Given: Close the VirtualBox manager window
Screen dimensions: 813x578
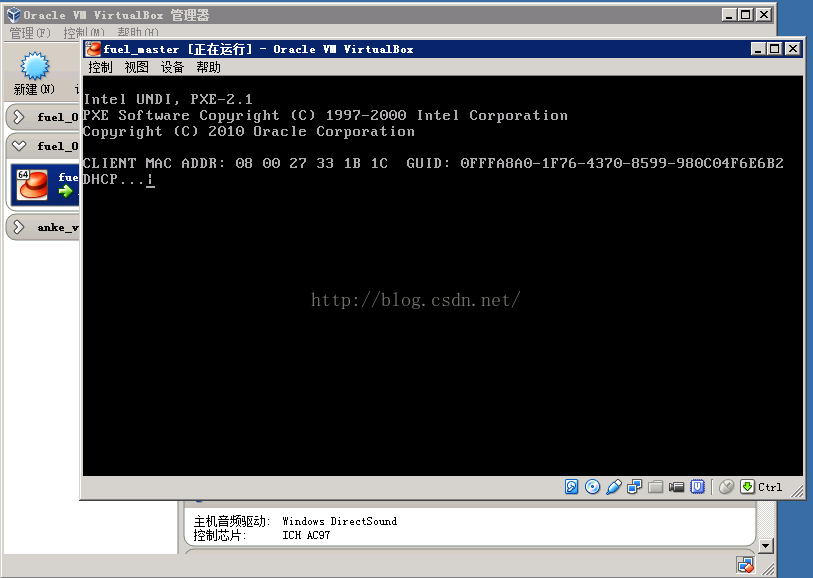Looking at the screenshot, I should (764, 15).
